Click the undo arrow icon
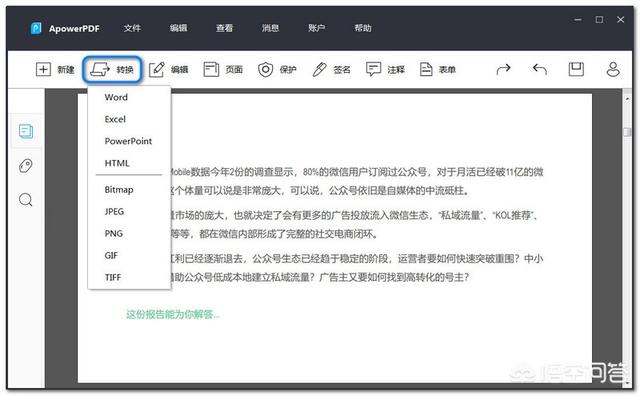The width and height of the screenshot is (640, 396). click(x=540, y=69)
